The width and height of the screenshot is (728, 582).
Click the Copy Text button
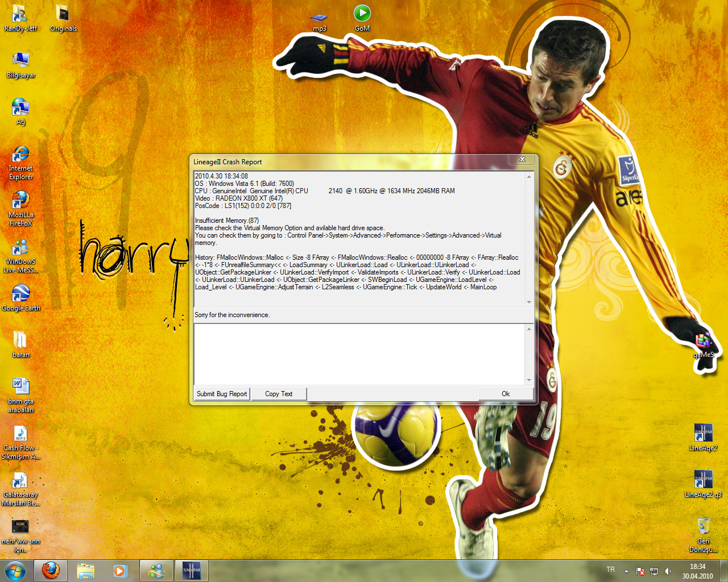(279, 394)
